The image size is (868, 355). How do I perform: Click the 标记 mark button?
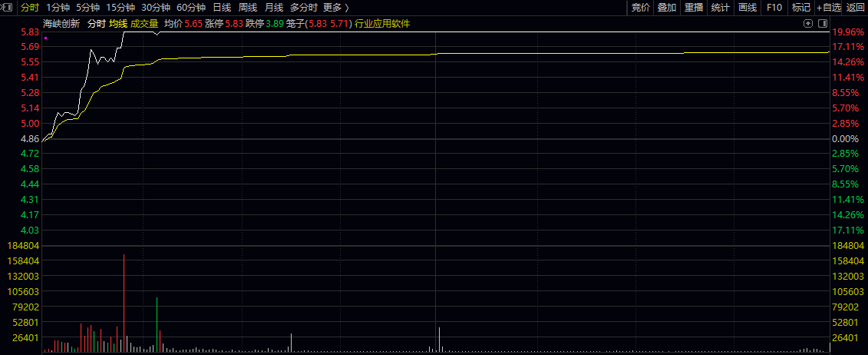coord(801,7)
